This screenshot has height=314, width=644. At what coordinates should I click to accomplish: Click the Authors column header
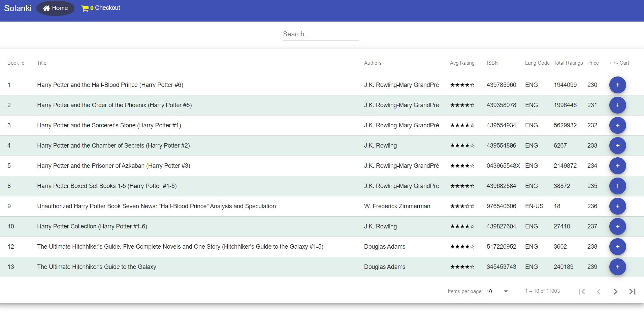(373, 63)
